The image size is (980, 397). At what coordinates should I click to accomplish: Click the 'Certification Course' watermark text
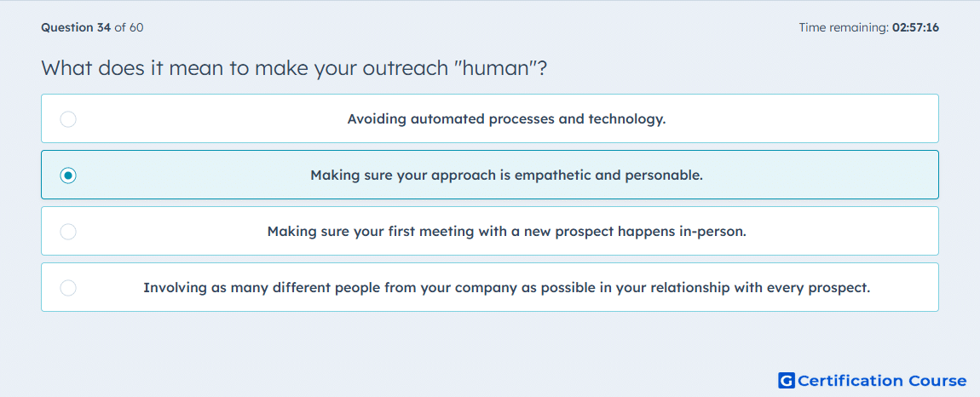pyautogui.click(x=882, y=381)
